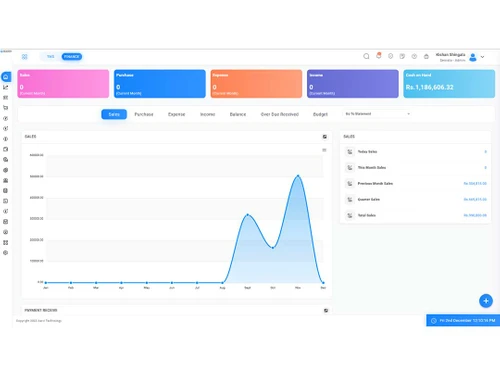Viewport: 500px width, 375px height.
Task: Click the basket icon in top bar
Action: point(426,56)
